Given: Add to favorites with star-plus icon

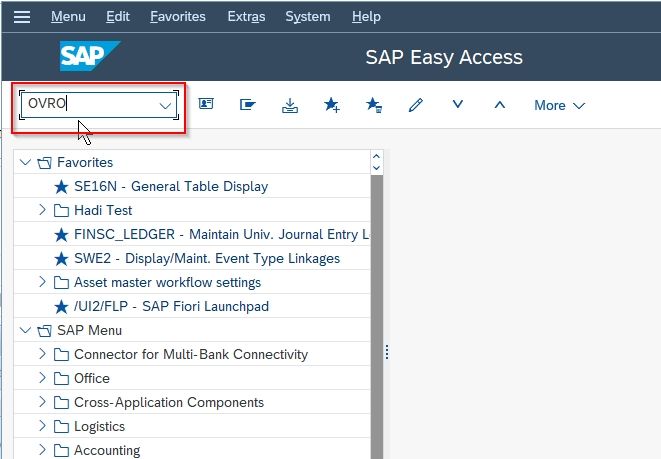Looking at the screenshot, I should coord(332,105).
